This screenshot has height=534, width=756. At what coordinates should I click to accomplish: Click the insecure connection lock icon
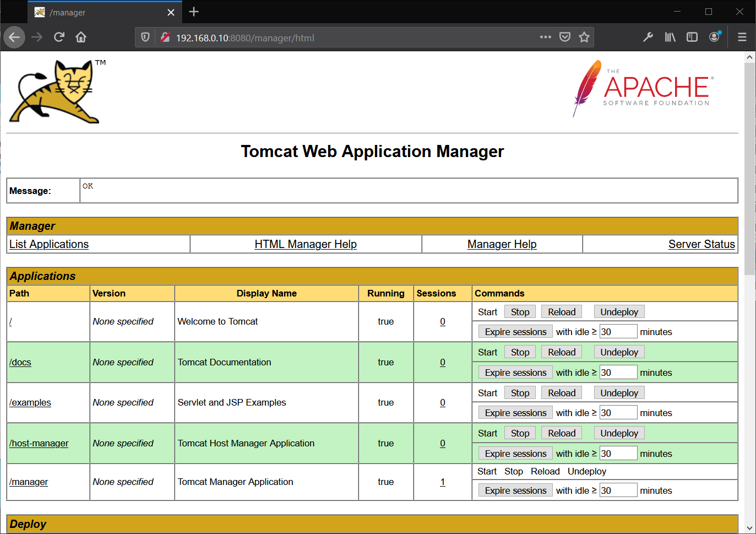(x=165, y=37)
